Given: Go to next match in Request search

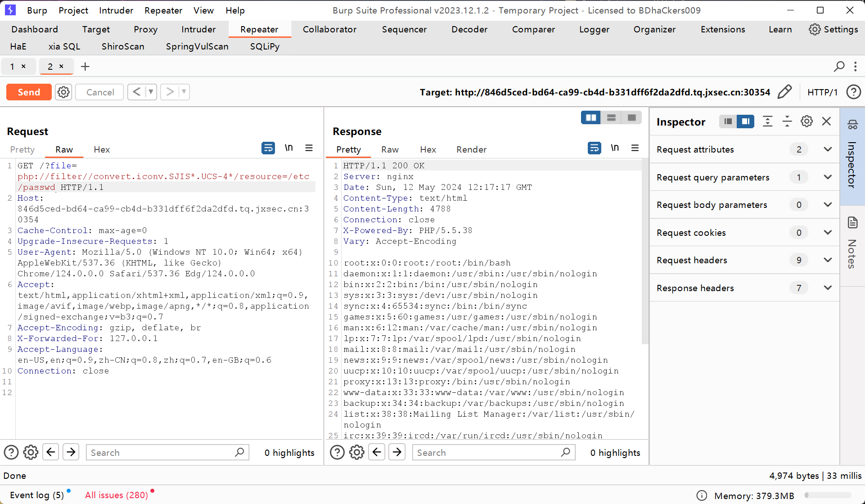Looking at the screenshot, I should coord(71,452).
